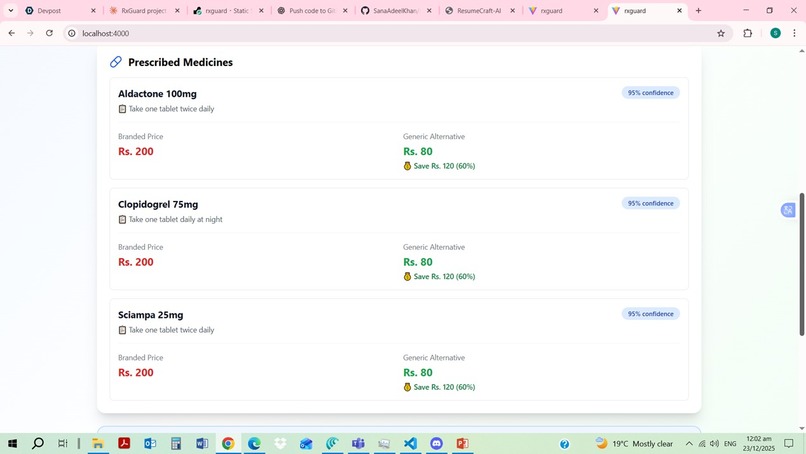Click the browser forward arrow
Screen dimensions: 806x454
(x=30, y=33)
